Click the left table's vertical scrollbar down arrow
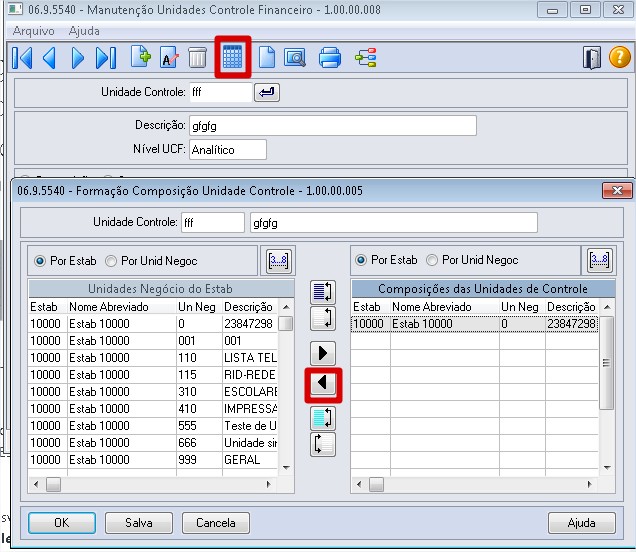636x552 pixels. point(286,468)
